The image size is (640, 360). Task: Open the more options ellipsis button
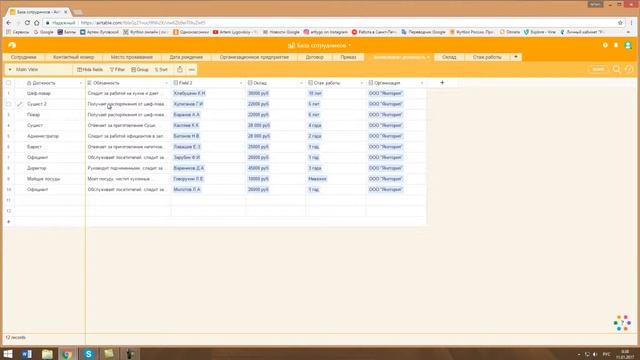pyautogui.click(x=191, y=70)
